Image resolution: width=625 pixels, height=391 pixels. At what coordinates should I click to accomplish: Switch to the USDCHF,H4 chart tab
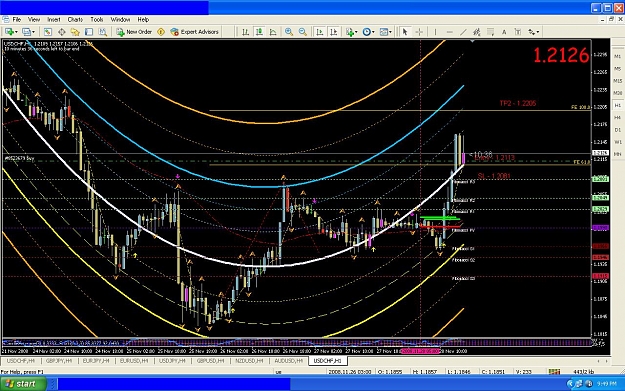(x=21, y=361)
